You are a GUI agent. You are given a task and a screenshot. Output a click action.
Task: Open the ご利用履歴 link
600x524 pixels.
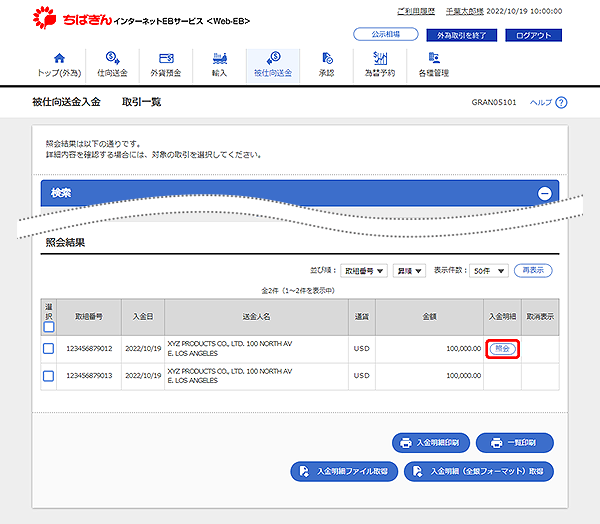coord(416,11)
